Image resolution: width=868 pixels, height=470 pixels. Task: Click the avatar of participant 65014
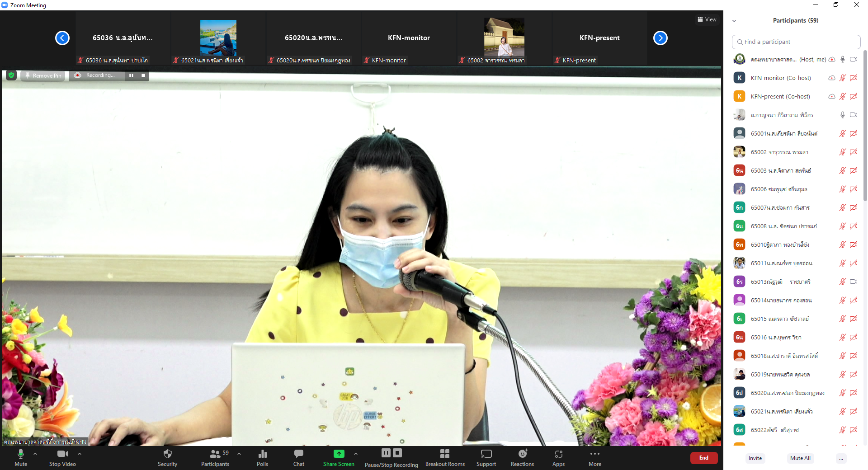(739, 300)
